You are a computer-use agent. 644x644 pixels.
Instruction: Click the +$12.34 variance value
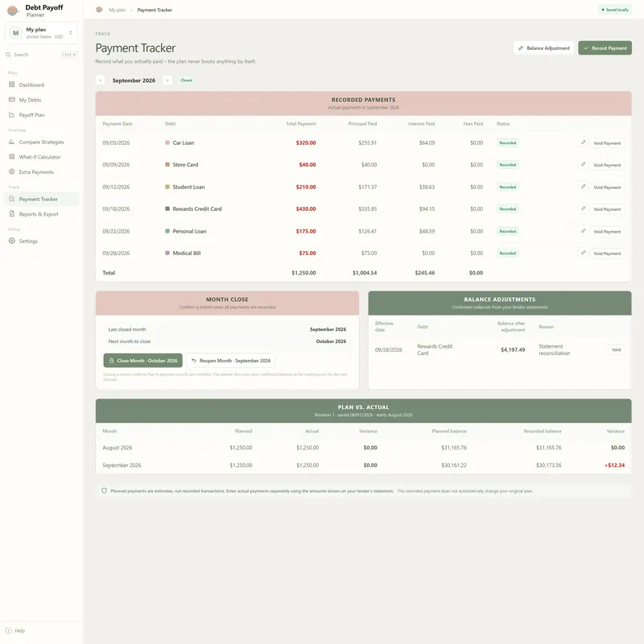coord(614,465)
